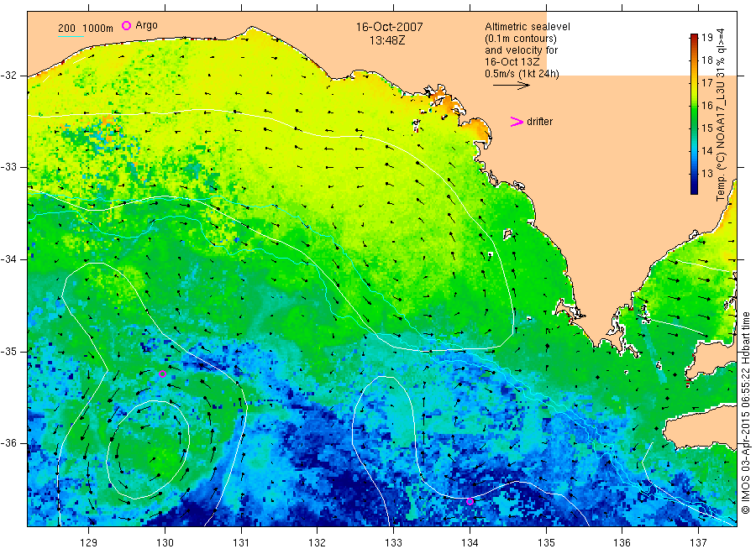The width and height of the screenshot is (756, 554).
Task: Click the magenta drifter legend arrowhead
Action: click(517, 122)
